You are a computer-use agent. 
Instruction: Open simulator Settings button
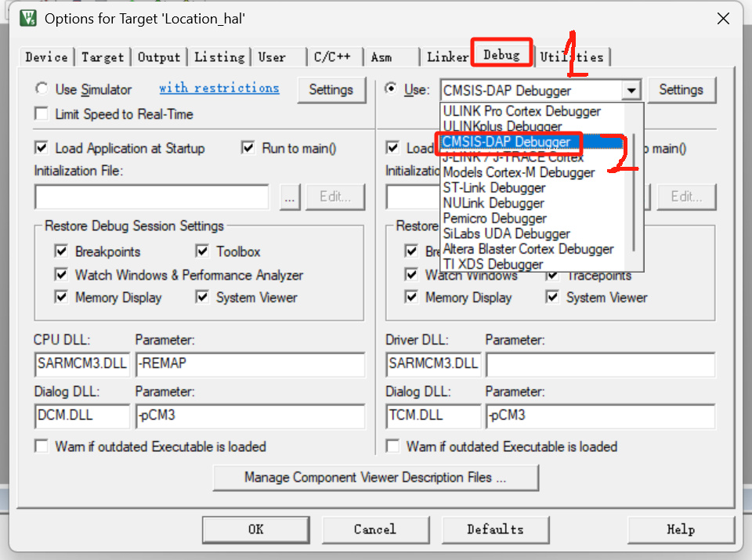click(331, 89)
